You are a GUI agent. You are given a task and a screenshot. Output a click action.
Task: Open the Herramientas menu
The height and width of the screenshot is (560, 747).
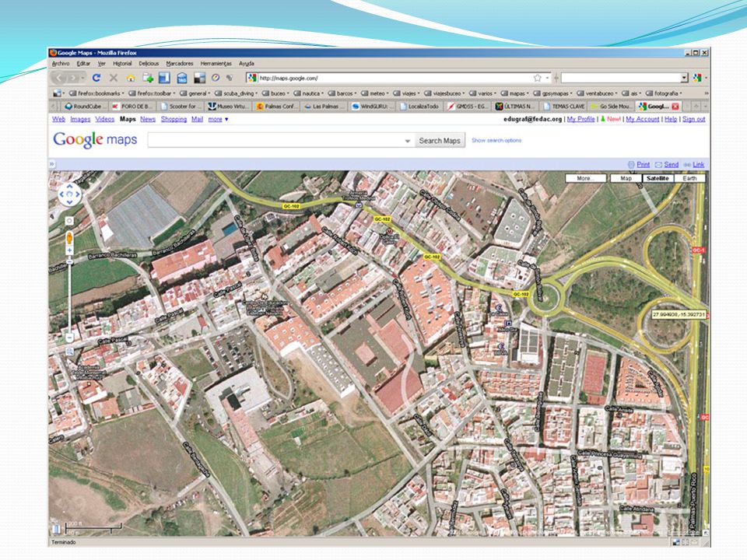click(216, 63)
